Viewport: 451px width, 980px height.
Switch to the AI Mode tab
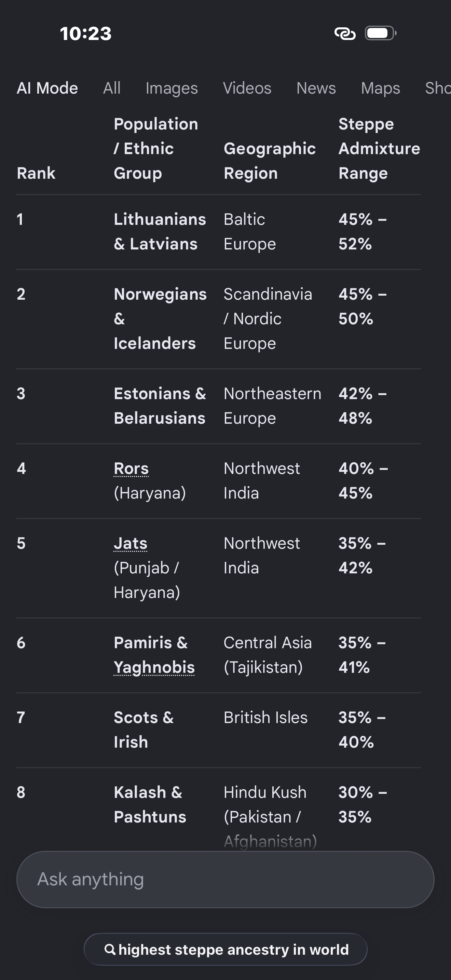tap(47, 88)
